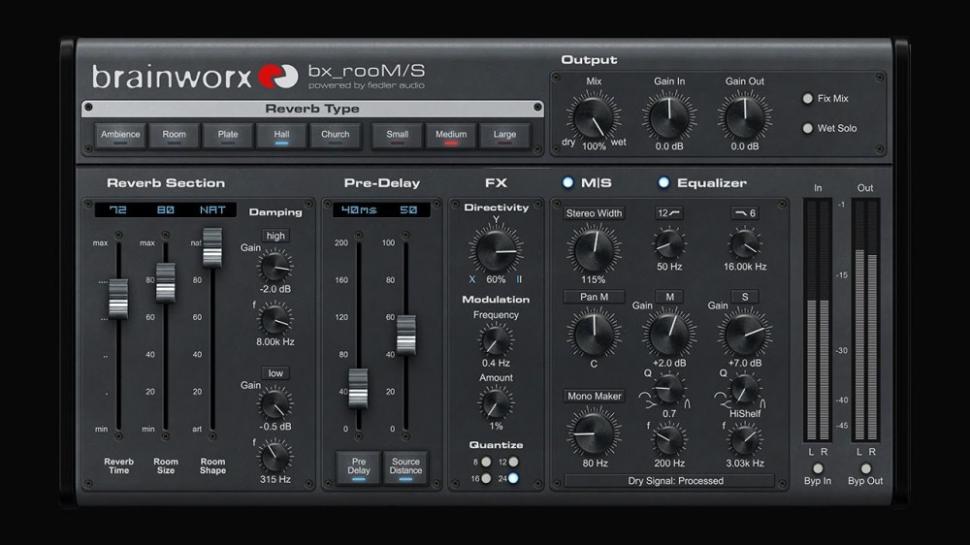Click the Modulation Frequency knob
The height and width of the screenshot is (545, 970).
point(496,340)
